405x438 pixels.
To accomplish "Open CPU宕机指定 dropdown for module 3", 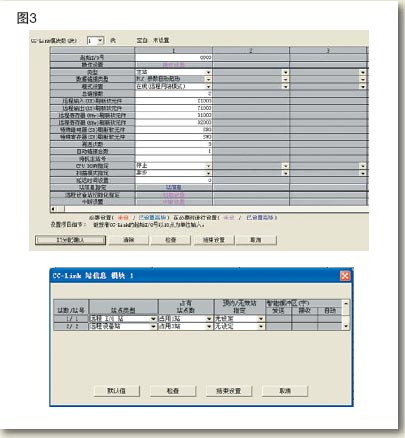I will (363, 166).
